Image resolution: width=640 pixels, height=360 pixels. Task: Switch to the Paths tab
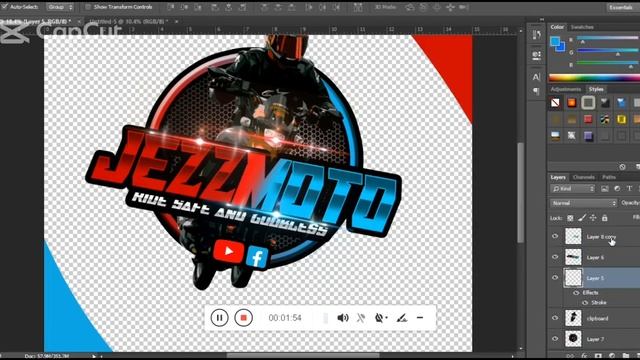pos(609,177)
